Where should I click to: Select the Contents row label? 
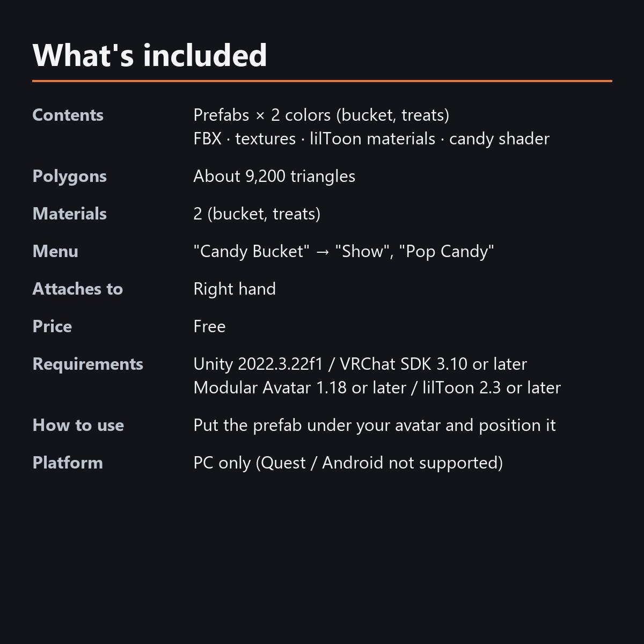click(x=68, y=115)
